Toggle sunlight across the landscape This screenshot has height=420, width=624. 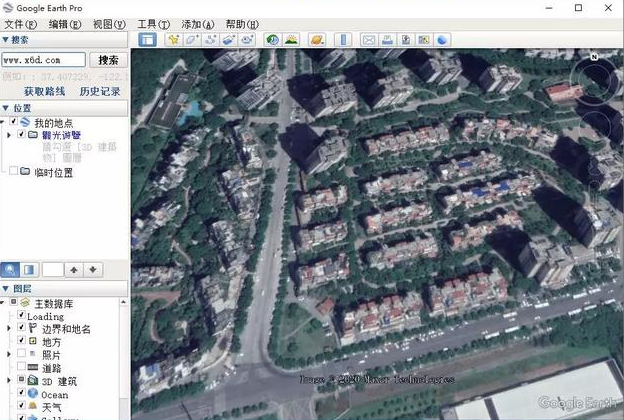[x=291, y=40]
